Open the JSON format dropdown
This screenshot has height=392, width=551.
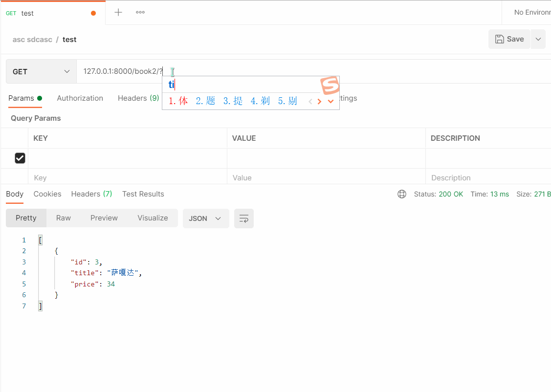(205, 218)
